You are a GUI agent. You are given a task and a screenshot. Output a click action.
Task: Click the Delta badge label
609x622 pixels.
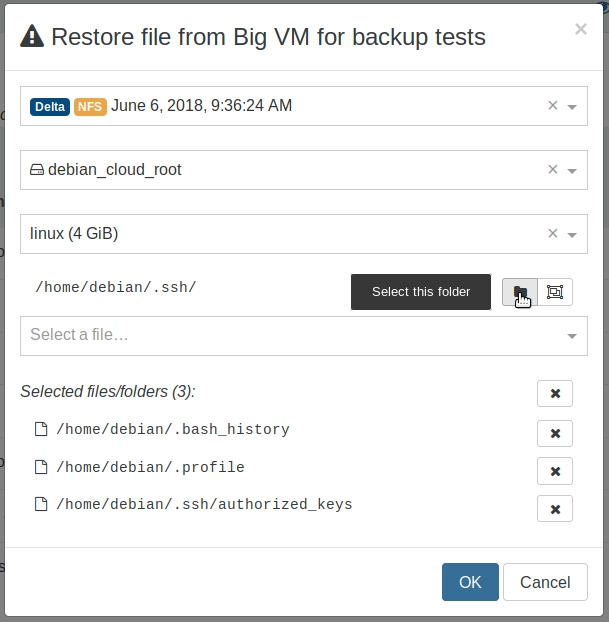click(50, 107)
